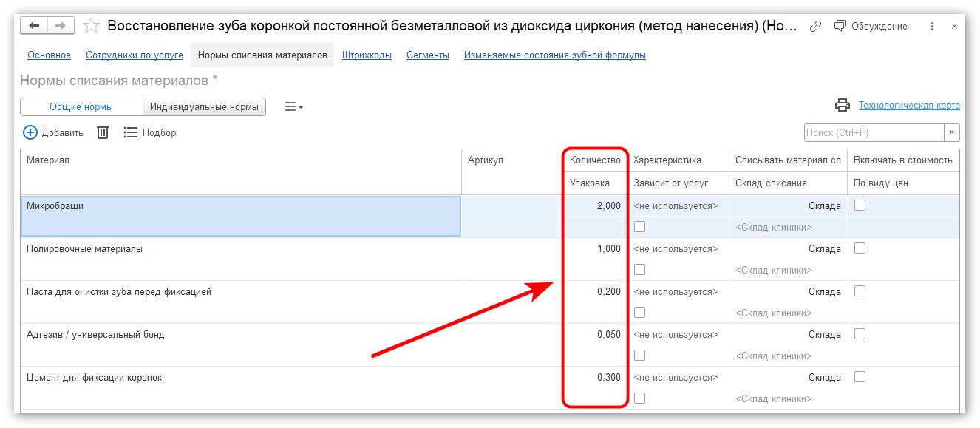Screen dimensions: 980x428
Task: Toggle Зависит от услуг checkbox for Микробраши
Action: 639,227
